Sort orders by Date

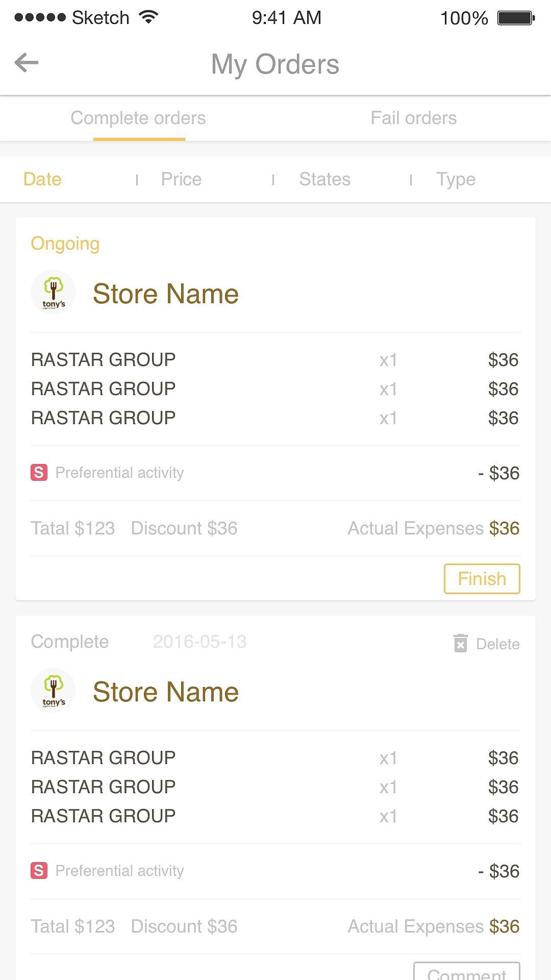[x=42, y=179]
